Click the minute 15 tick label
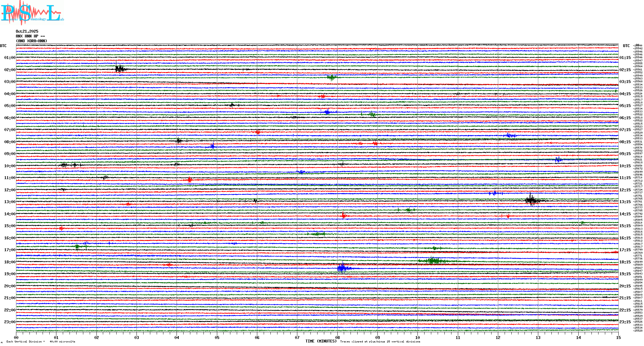 click(618, 337)
